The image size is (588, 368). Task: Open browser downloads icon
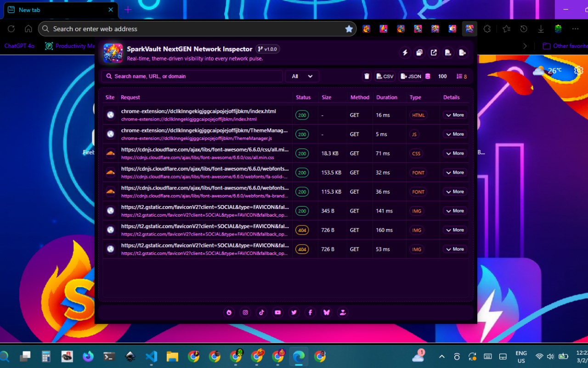(541, 29)
